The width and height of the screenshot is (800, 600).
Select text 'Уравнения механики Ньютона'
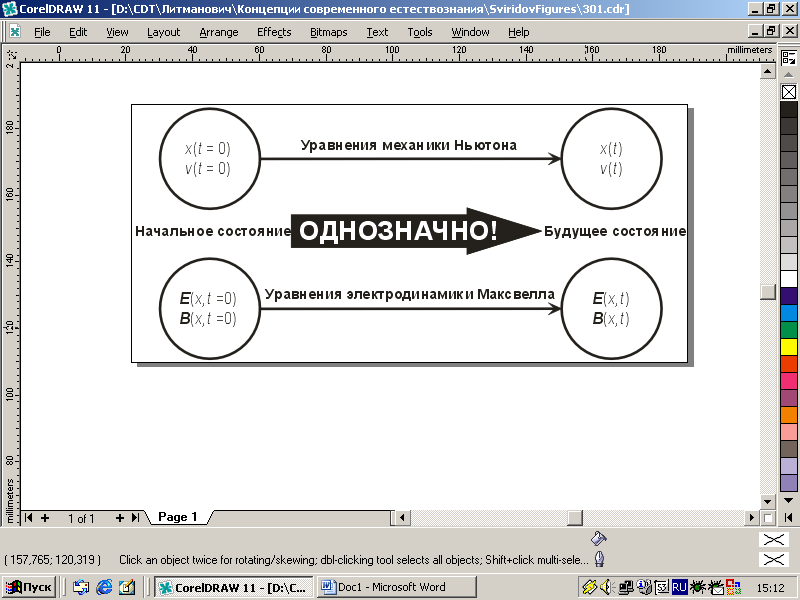pos(409,145)
